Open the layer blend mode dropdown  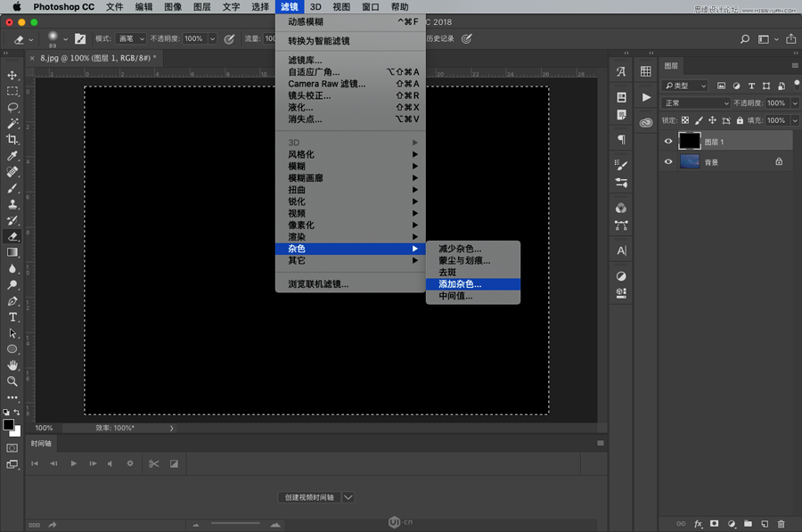click(695, 102)
